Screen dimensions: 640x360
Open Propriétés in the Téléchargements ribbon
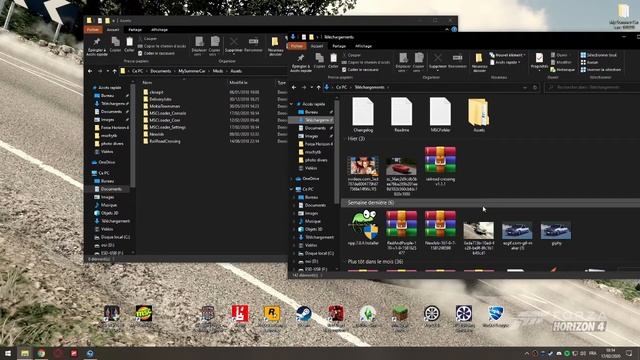[539, 61]
